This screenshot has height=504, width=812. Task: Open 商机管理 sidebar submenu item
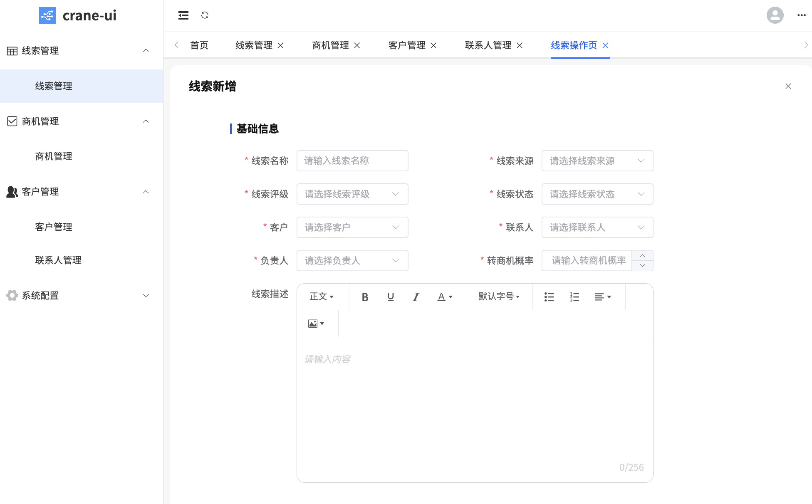coord(82,156)
